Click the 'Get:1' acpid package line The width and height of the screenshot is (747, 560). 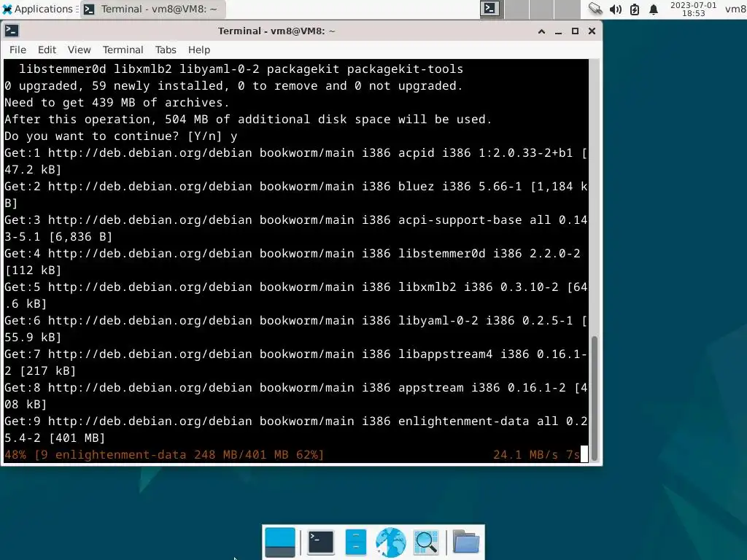[296, 161]
